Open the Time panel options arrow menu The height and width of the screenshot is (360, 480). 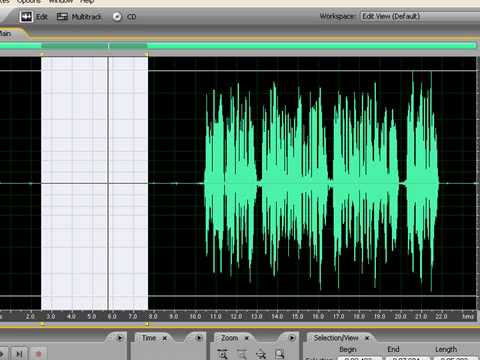click(199, 338)
